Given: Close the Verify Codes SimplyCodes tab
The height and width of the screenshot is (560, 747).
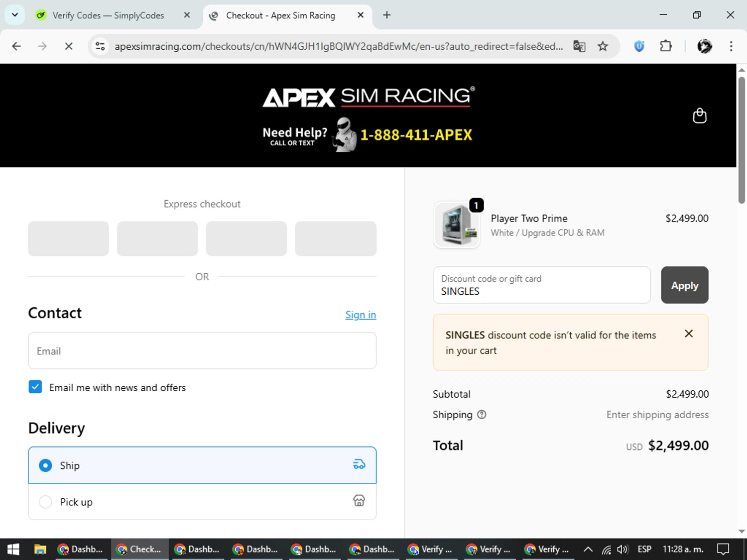Looking at the screenshot, I should [x=187, y=15].
